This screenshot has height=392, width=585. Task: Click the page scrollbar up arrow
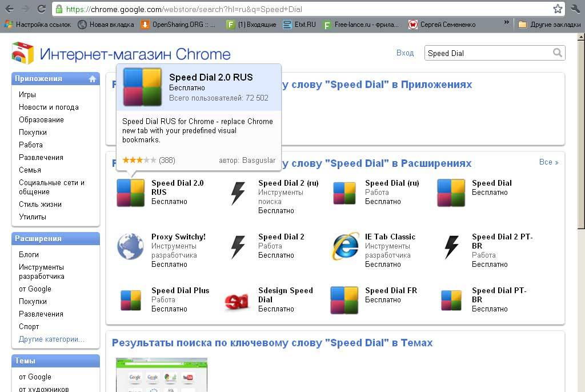click(581, 37)
